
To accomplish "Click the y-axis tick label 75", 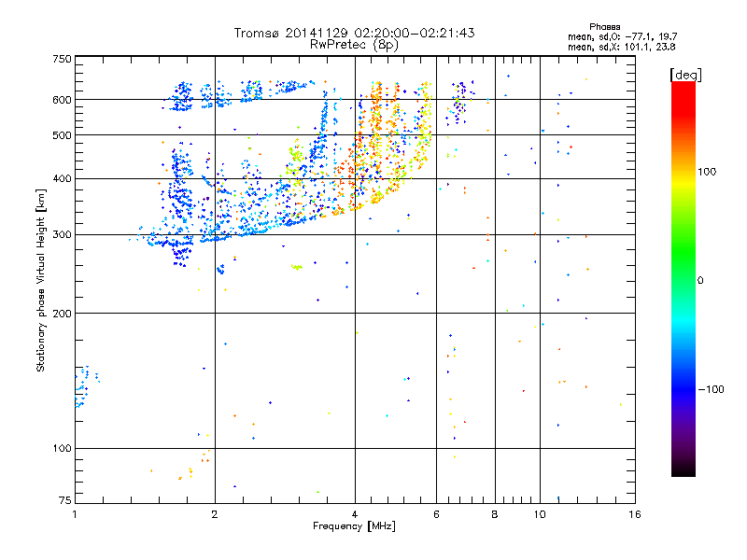I will point(63,499).
